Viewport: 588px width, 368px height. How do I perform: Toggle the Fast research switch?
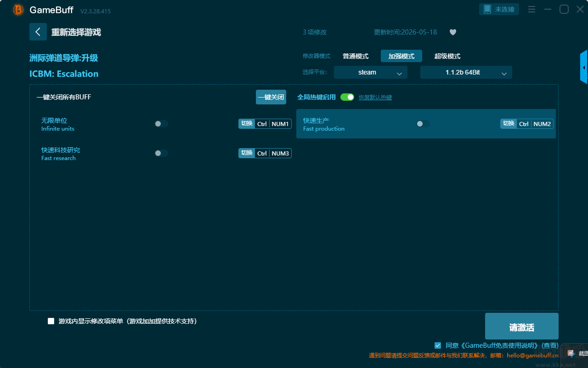point(161,153)
